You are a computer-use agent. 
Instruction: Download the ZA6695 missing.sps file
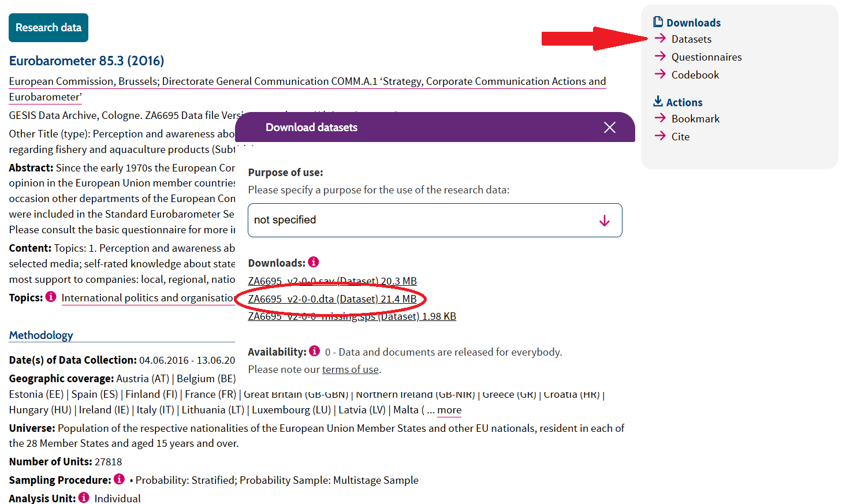pyautogui.click(x=352, y=316)
